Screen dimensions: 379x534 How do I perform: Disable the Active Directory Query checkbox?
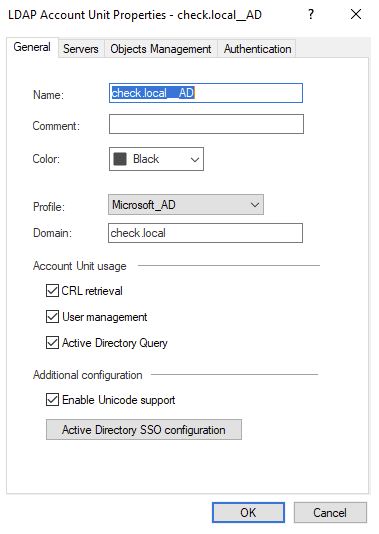point(52,343)
